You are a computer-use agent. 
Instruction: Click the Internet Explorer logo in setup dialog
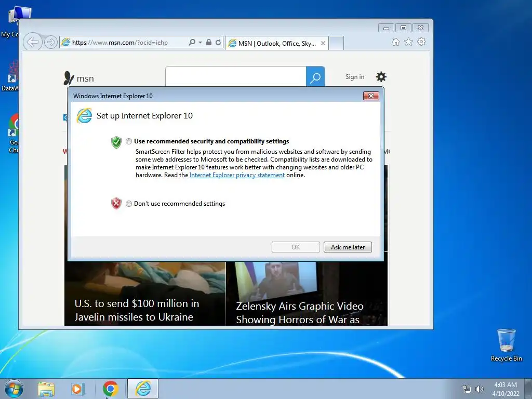pos(84,116)
